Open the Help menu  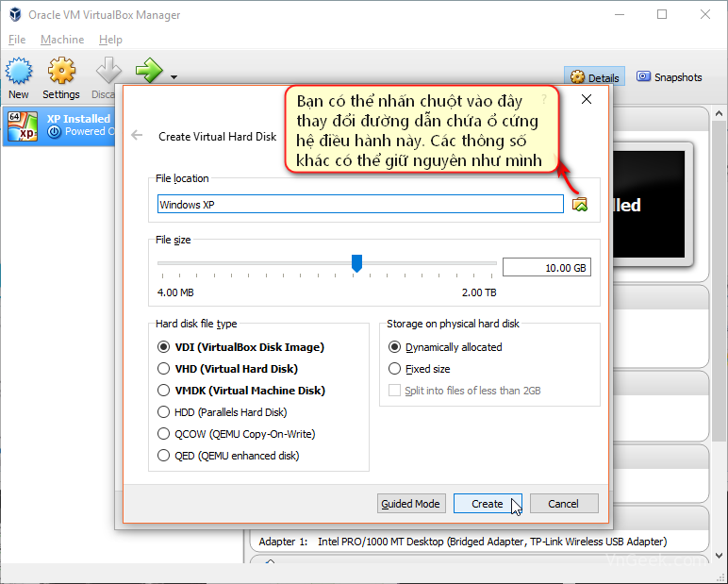tap(110, 40)
